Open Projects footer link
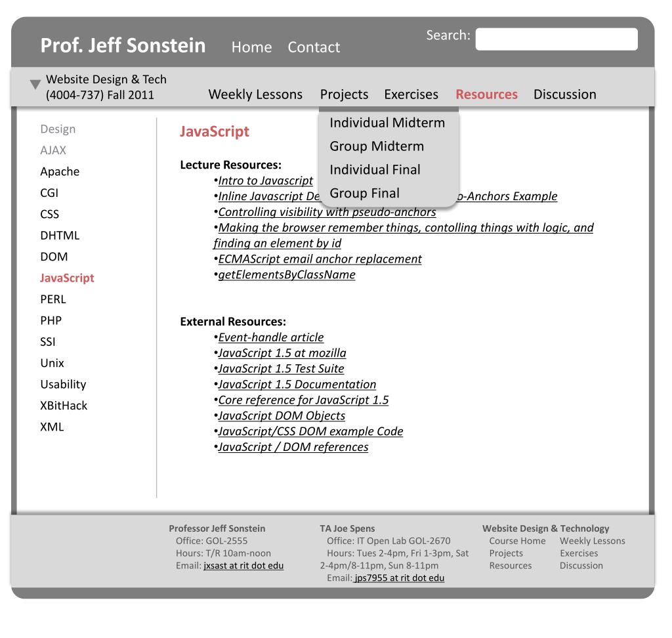Screen dimensions: 672x638 [x=506, y=553]
